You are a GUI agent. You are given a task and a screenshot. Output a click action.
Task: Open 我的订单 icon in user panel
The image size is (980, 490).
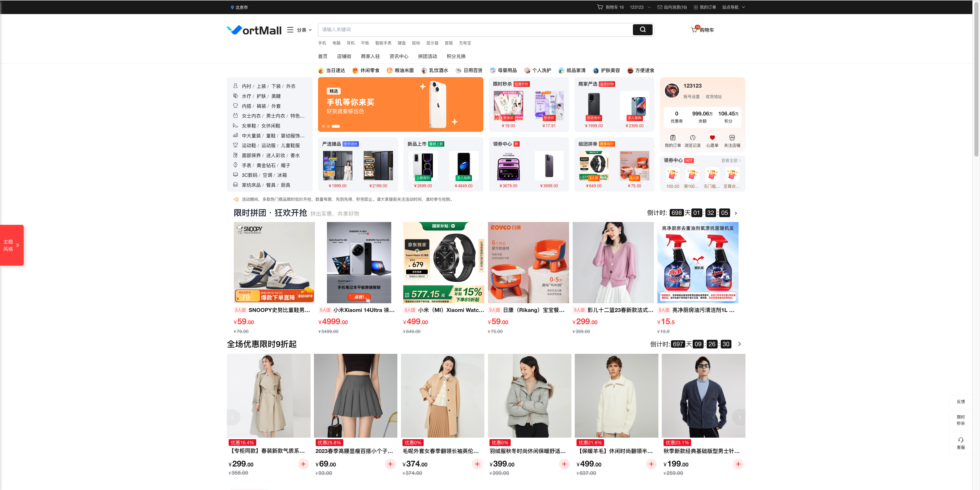tap(673, 138)
